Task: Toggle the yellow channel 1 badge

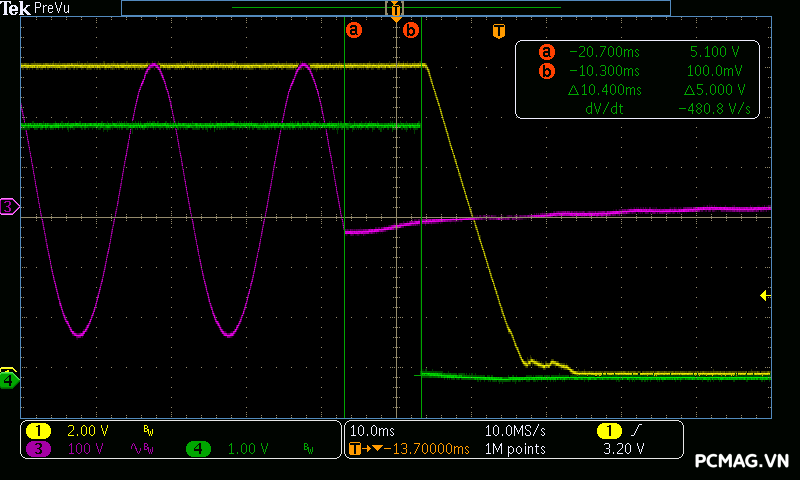Action: click(x=38, y=430)
